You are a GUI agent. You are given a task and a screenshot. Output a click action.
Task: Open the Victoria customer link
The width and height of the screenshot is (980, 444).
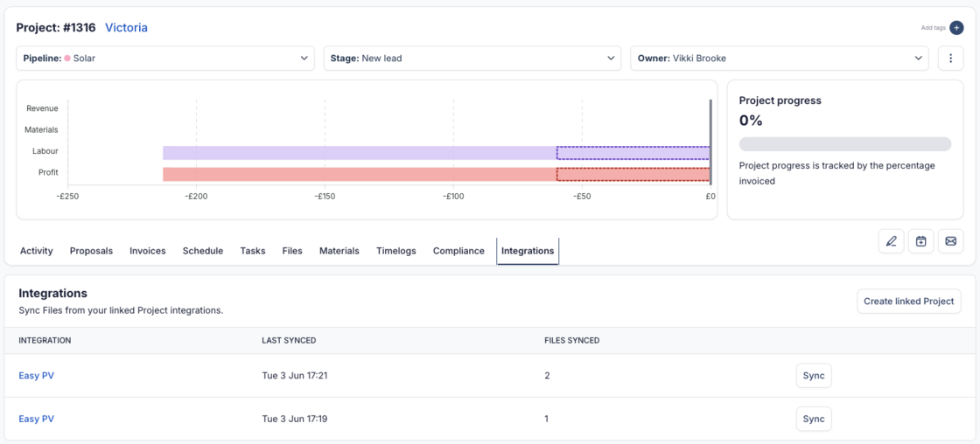pos(126,28)
